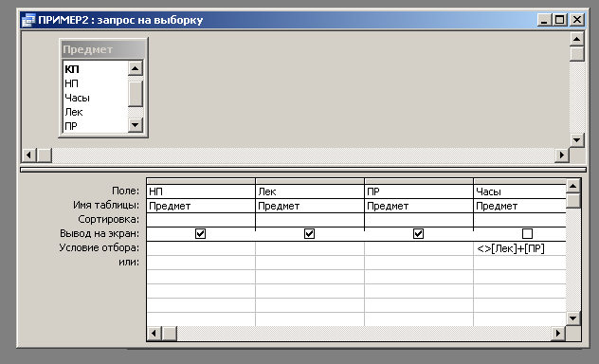Click the или cell under НП column
The image size is (599, 364).
click(201, 263)
